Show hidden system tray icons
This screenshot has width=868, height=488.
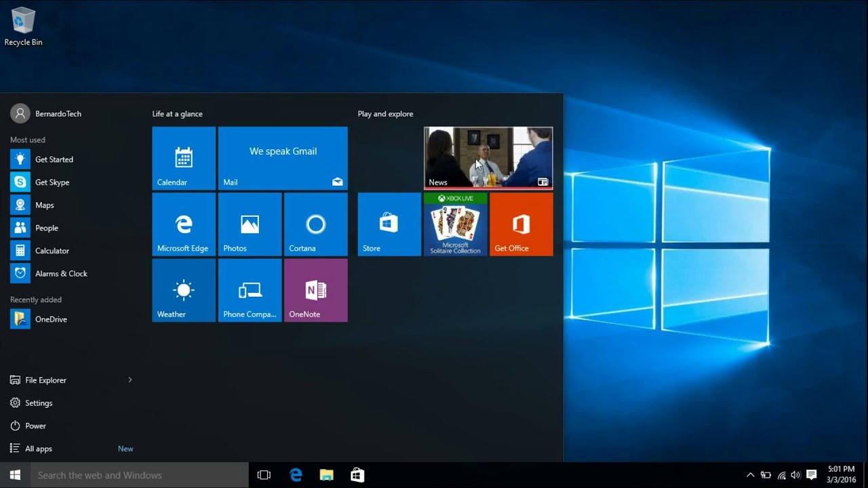pyautogui.click(x=750, y=474)
